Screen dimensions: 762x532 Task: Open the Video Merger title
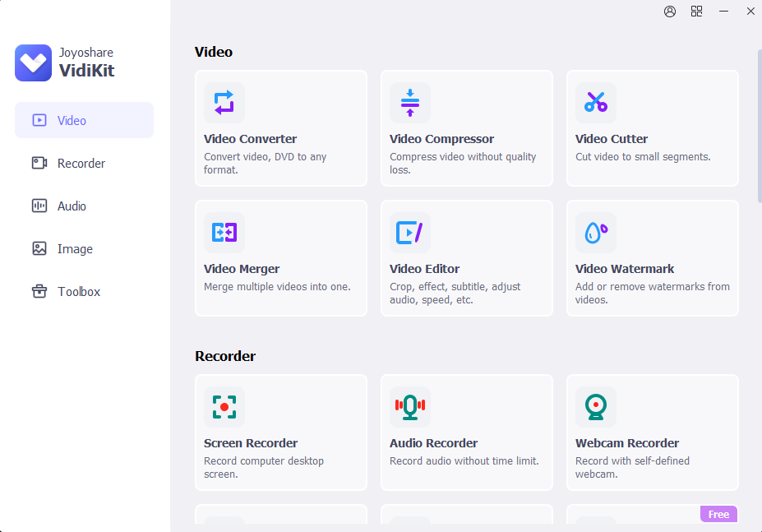pos(242,269)
